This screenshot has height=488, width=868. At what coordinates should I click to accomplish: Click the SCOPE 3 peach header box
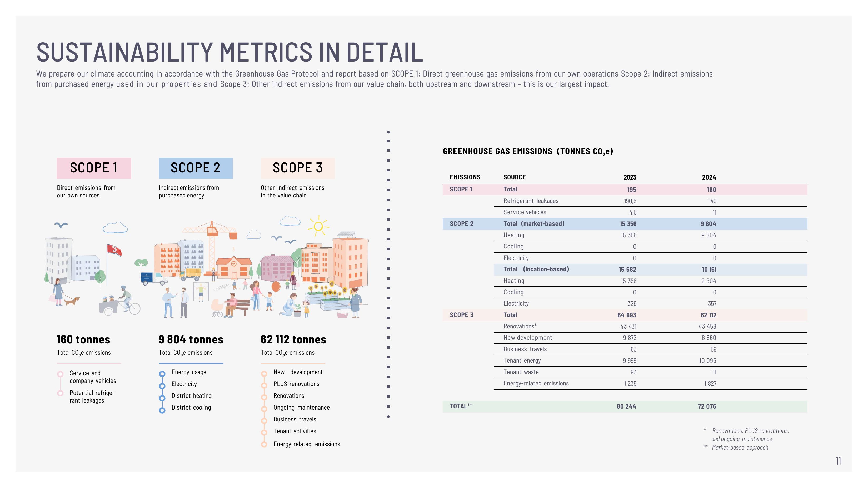coord(297,168)
